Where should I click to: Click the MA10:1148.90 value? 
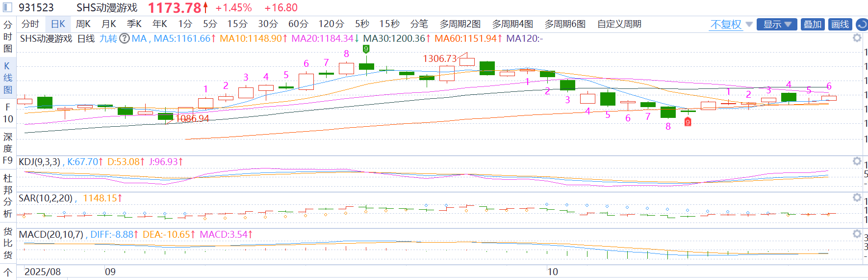click(x=253, y=38)
